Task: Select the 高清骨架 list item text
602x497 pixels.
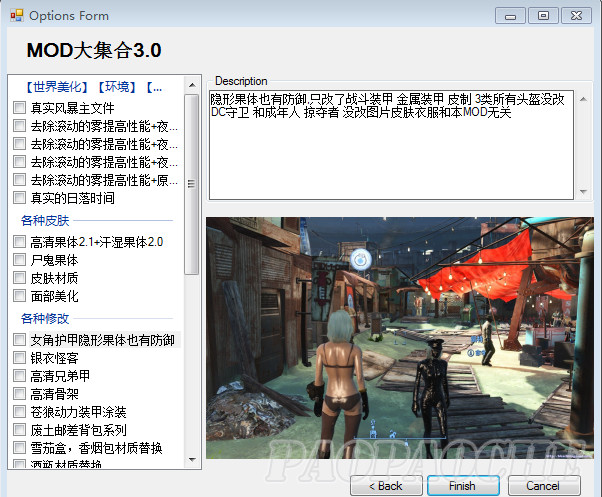Action: 55,394
